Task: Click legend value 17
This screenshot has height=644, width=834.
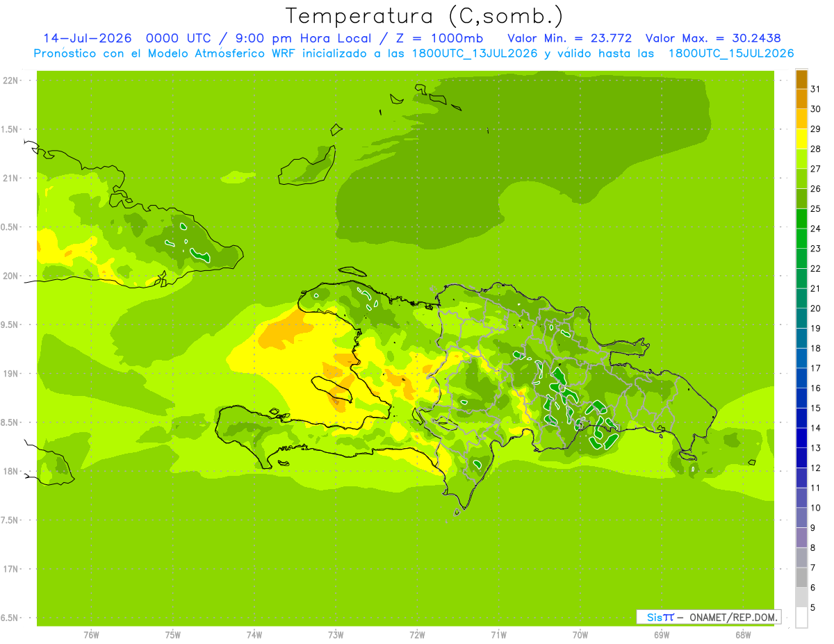Action: pyautogui.click(x=815, y=368)
